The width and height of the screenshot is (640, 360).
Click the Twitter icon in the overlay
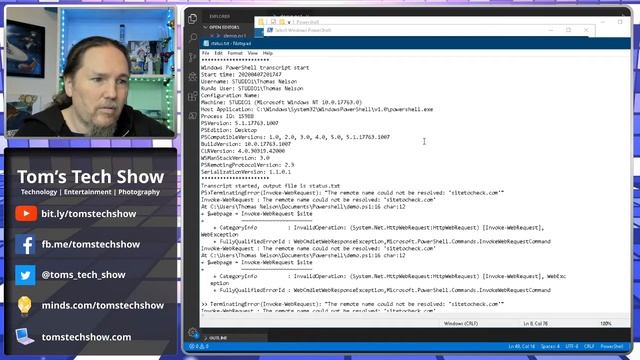(25, 275)
